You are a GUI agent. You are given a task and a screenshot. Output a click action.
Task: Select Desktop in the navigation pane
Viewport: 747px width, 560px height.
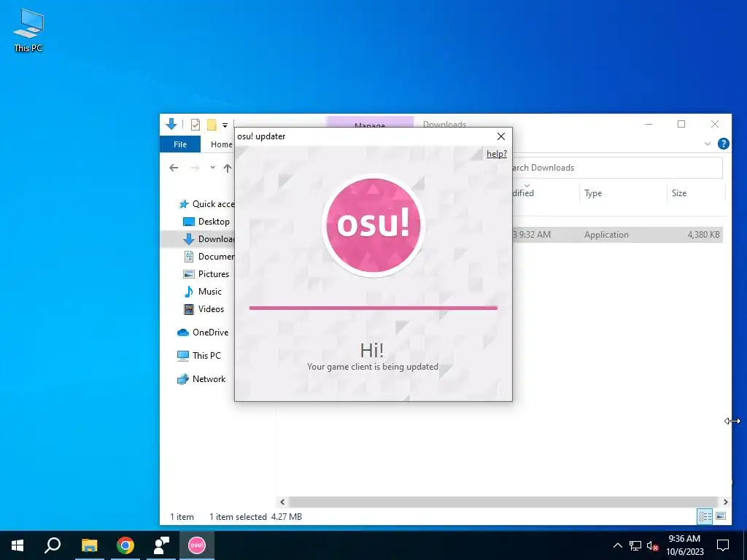[x=206, y=222]
